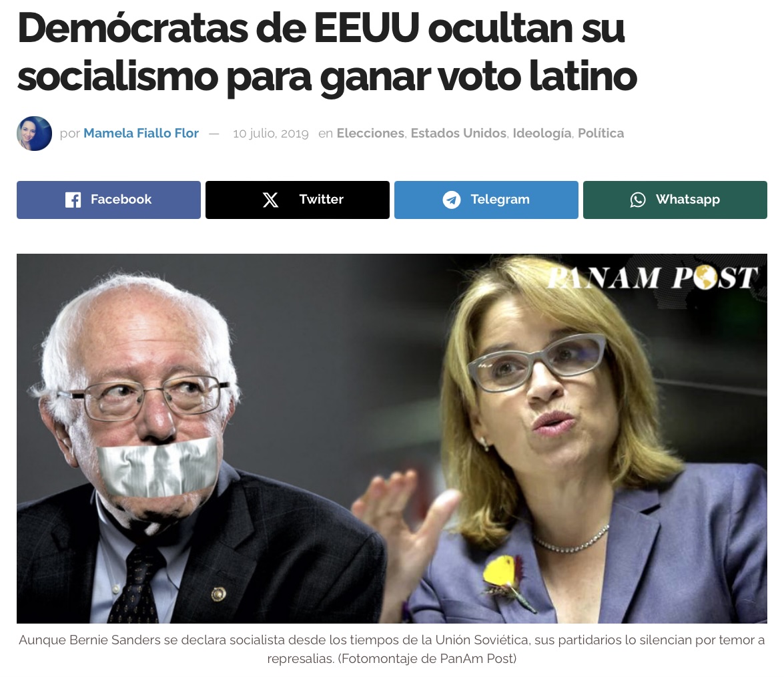The width and height of the screenshot is (784, 677).
Task: Share article via Telegram button
Action: click(x=486, y=200)
